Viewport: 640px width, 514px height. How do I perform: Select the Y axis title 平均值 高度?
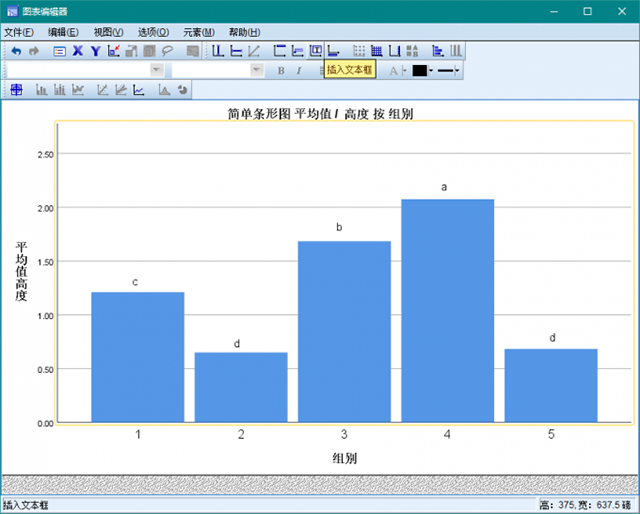[x=21, y=271]
